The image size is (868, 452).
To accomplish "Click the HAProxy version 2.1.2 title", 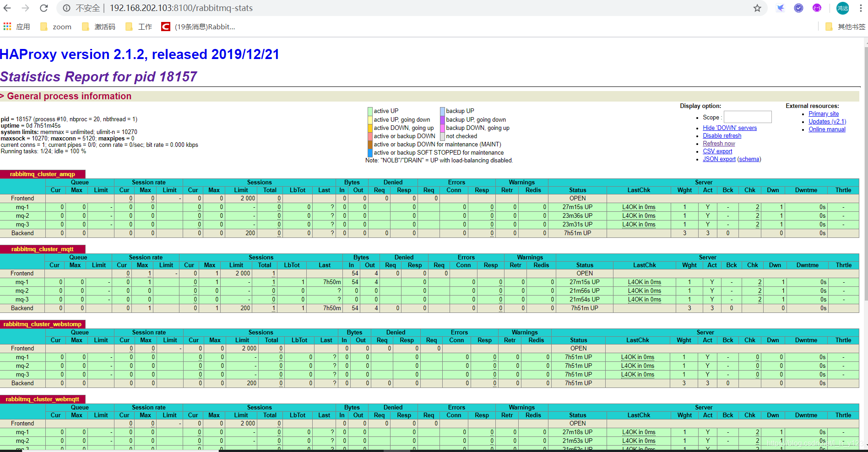I will (140, 54).
